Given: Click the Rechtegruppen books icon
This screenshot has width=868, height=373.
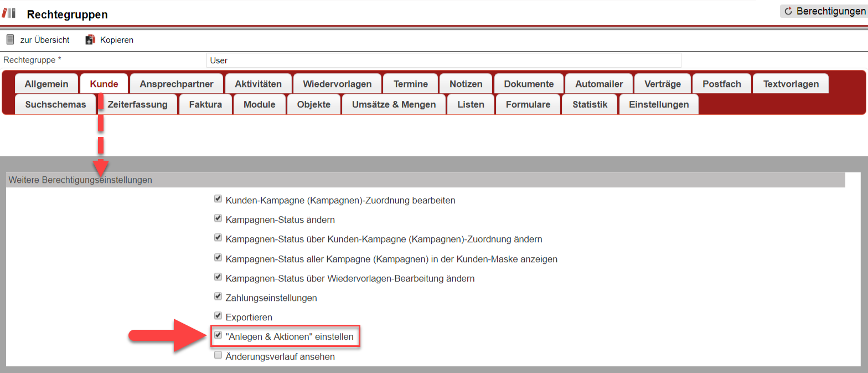Looking at the screenshot, I should (9, 14).
